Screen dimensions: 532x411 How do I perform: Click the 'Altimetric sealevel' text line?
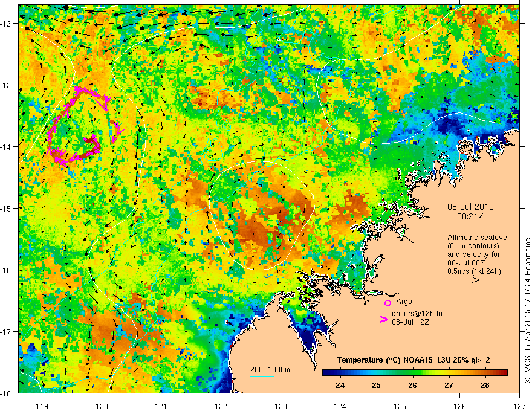point(478,238)
